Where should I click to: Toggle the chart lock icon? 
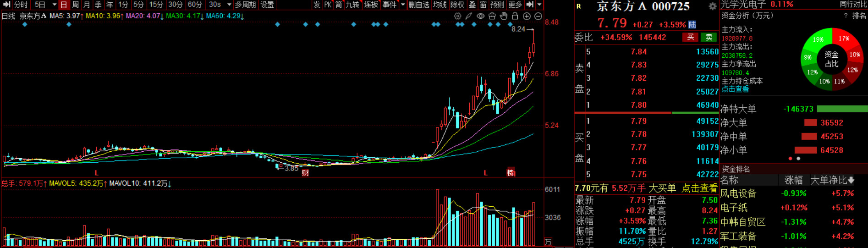coord(515,16)
